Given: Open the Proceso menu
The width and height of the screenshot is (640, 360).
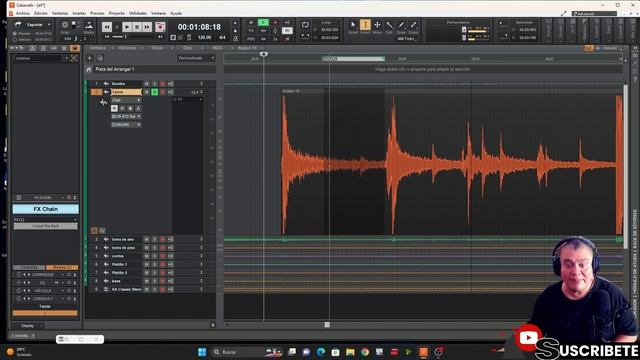Looking at the screenshot, I should 97,13.
